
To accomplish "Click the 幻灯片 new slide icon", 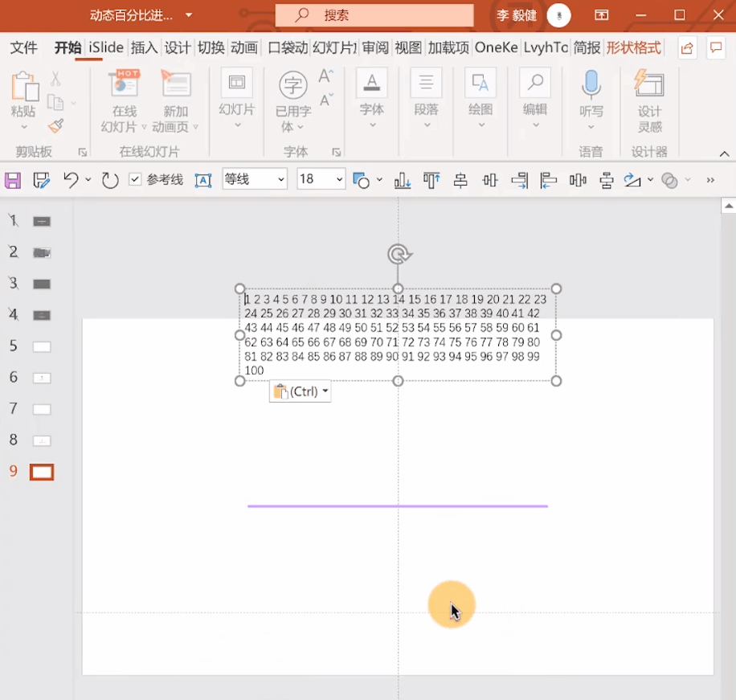I will 237,83.
